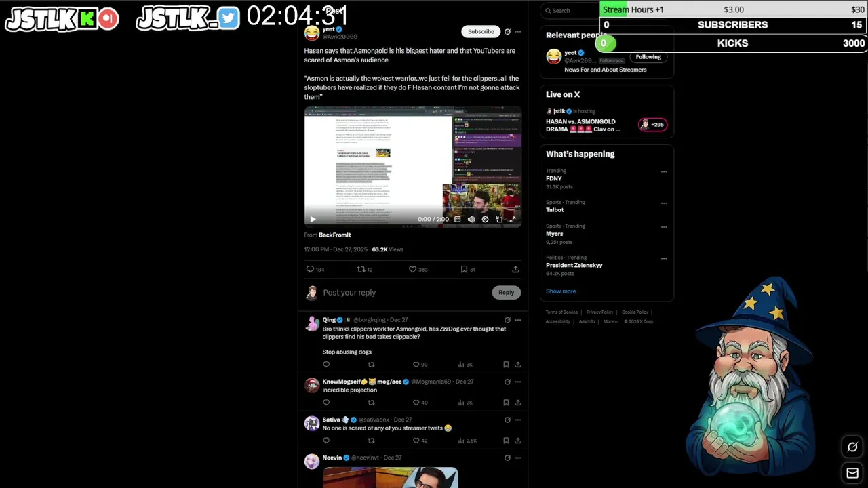This screenshot has height=488, width=868.
Task: Click the Search box in sidebar
Action: (x=570, y=10)
